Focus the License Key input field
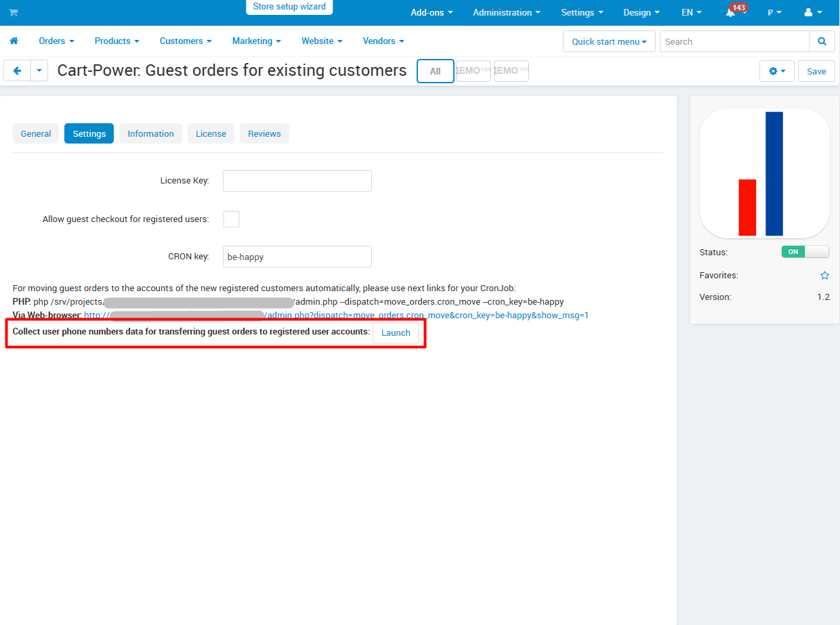The width and height of the screenshot is (840, 625). (297, 181)
